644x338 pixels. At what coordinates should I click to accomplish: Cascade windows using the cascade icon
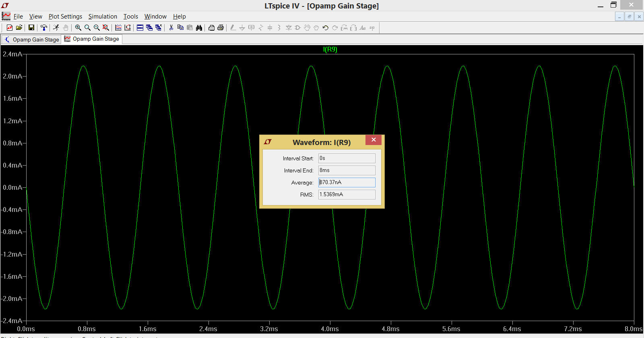(x=149, y=27)
